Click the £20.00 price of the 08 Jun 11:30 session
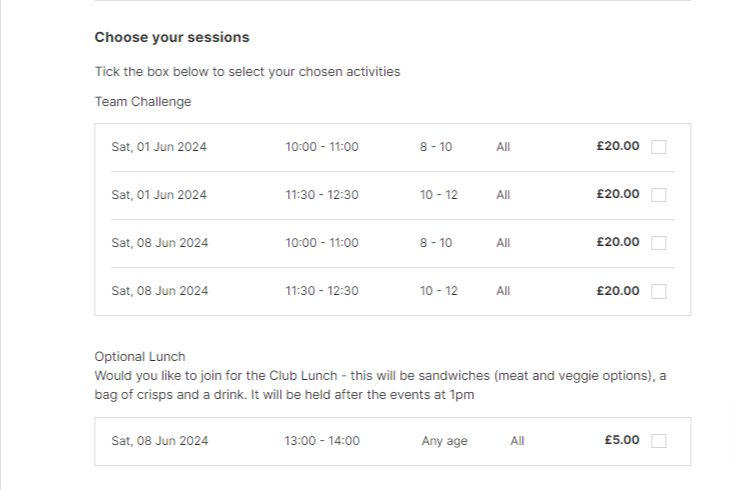 618,291
